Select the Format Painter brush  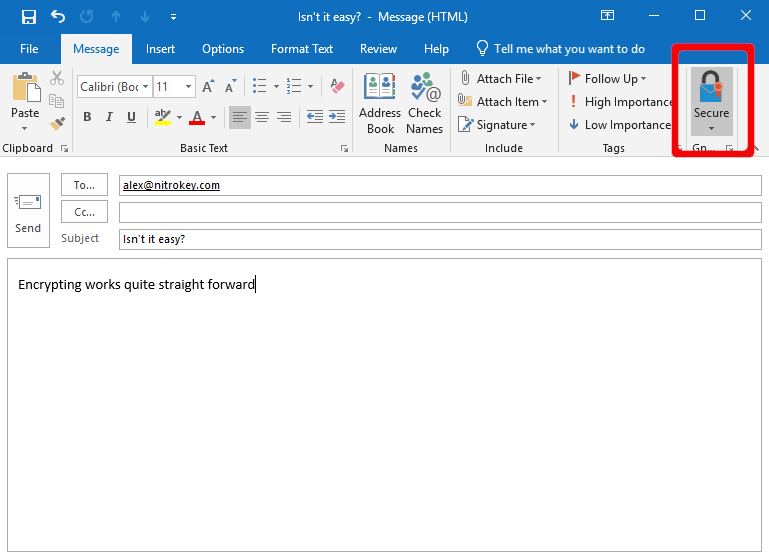[x=57, y=123]
